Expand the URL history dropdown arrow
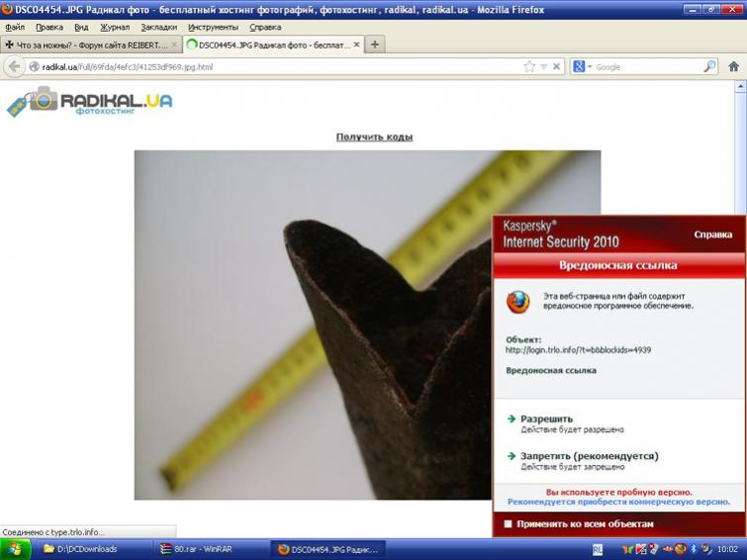This screenshot has width=747, height=560. click(543, 66)
